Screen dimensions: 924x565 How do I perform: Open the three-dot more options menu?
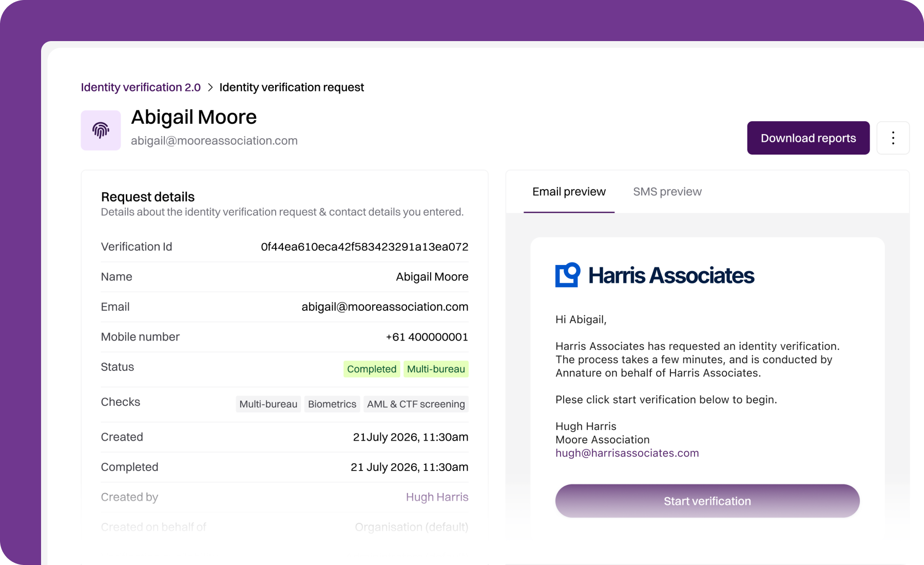893,138
